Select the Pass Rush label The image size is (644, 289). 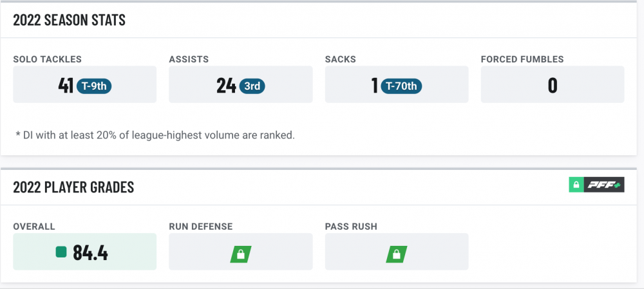click(351, 227)
